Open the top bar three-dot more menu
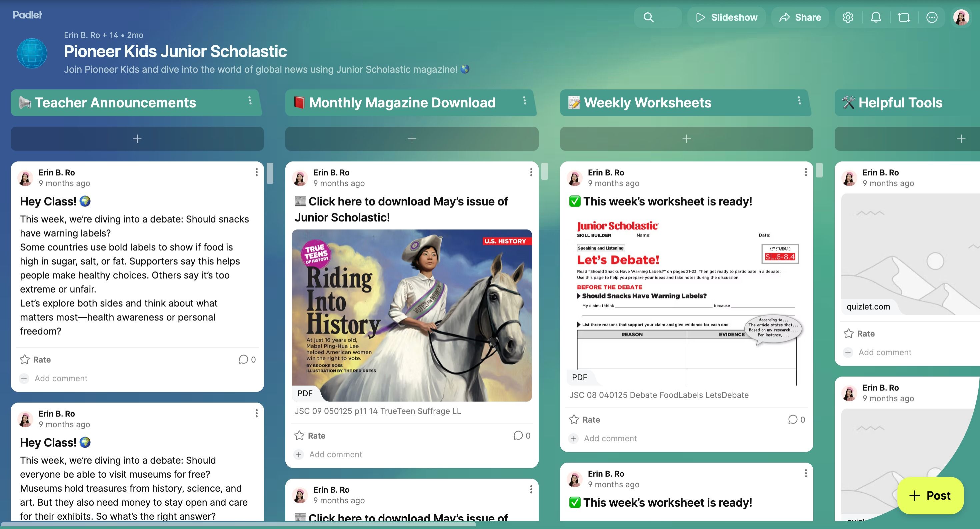Image resolution: width=980 pixels, height=529 pixels. coord(932,17)
